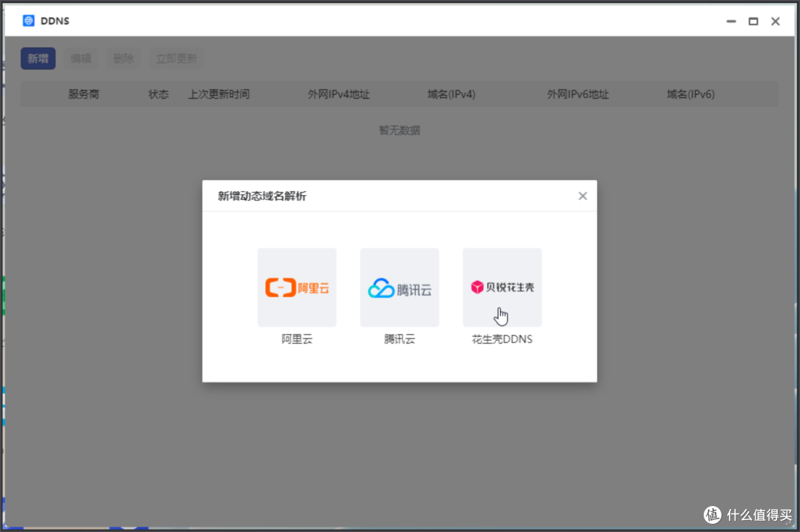The image size is (800, 532).
Task: Click the 什么值得买 watermark logo
Action: pyautogui.click(x=712, y=515)
